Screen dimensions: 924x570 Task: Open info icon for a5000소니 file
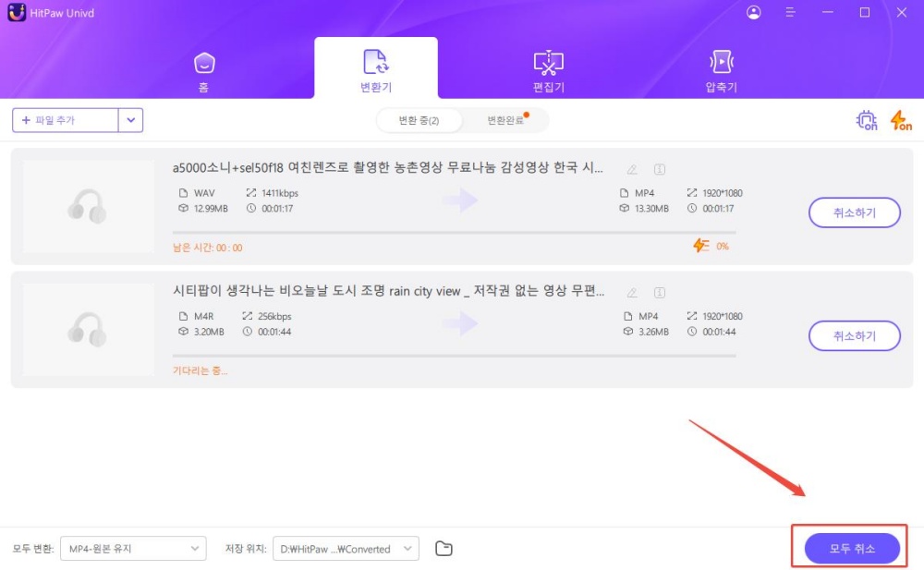click(660, 170)
